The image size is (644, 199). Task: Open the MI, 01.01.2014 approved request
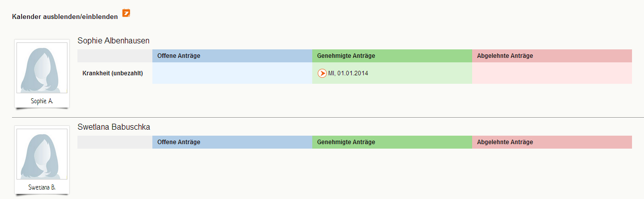coord(348,73)
